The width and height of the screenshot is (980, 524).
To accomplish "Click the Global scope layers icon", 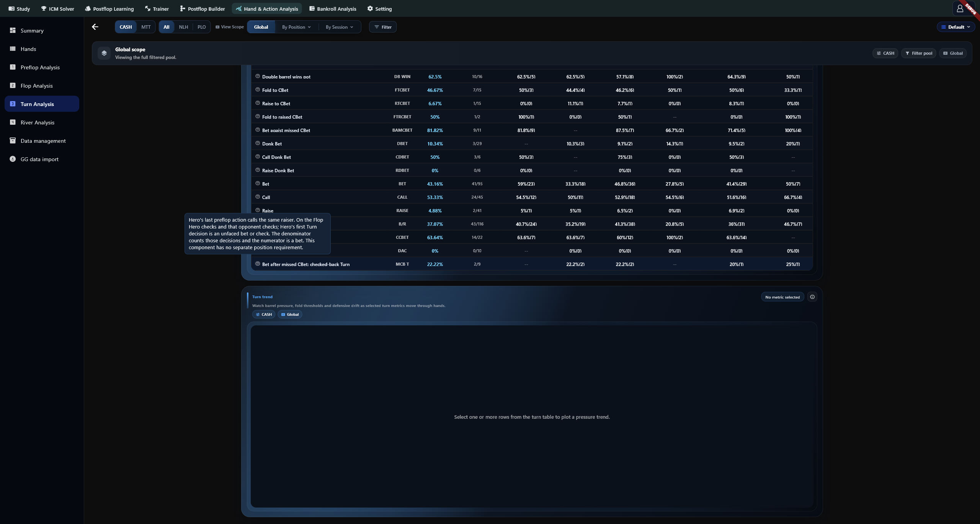I will pyautogui.click(x=104, y=53).
